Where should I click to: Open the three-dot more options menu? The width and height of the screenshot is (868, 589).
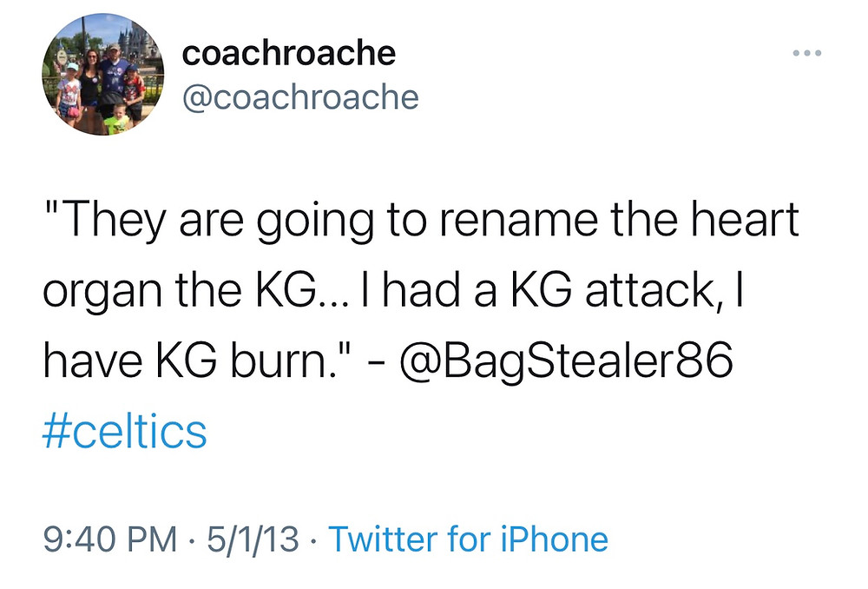click(806, 53)
